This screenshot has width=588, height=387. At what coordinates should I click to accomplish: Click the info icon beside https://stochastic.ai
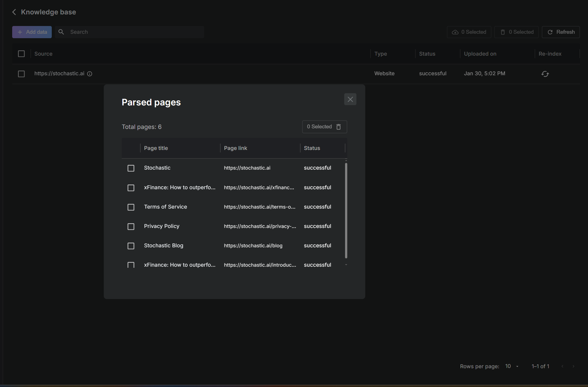click(90, 74)
